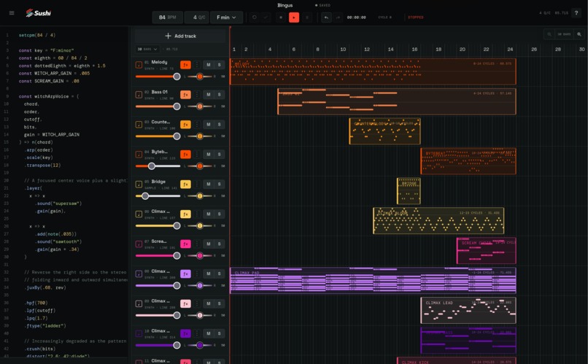This screenshot has width=588, height=364.
Task: Open fx for track 06 Climax
Action: pos(185,214)
